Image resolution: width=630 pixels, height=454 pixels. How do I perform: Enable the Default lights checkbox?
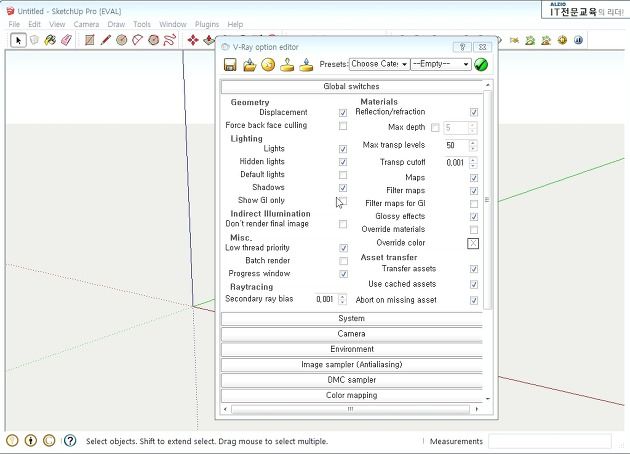[x=343, y=175]
